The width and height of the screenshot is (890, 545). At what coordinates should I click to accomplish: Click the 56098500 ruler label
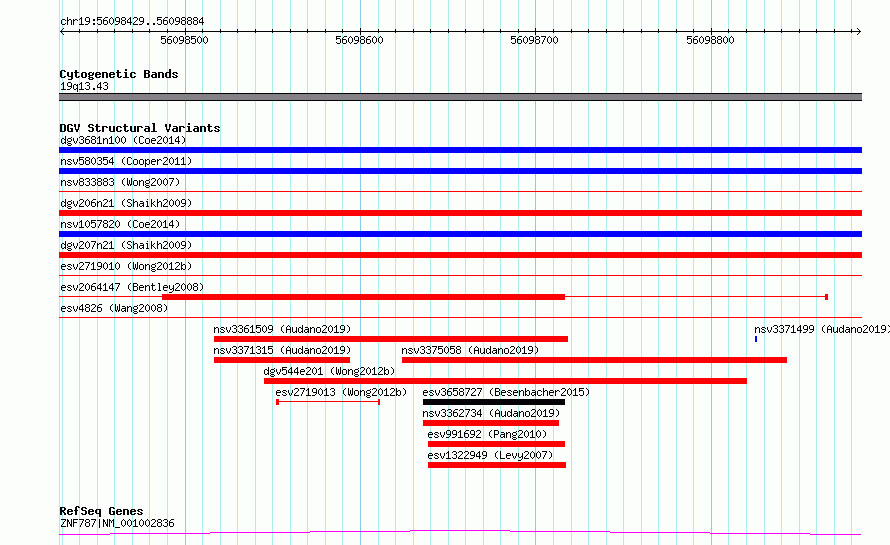(x=184, y=40)
